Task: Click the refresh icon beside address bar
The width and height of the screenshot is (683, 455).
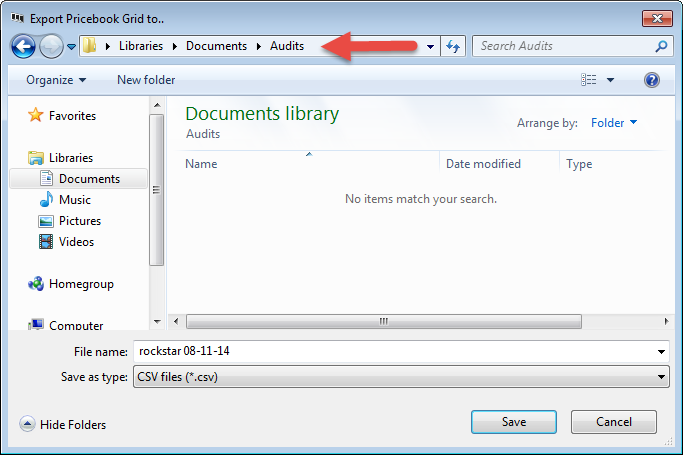Action: click(454, 46)
